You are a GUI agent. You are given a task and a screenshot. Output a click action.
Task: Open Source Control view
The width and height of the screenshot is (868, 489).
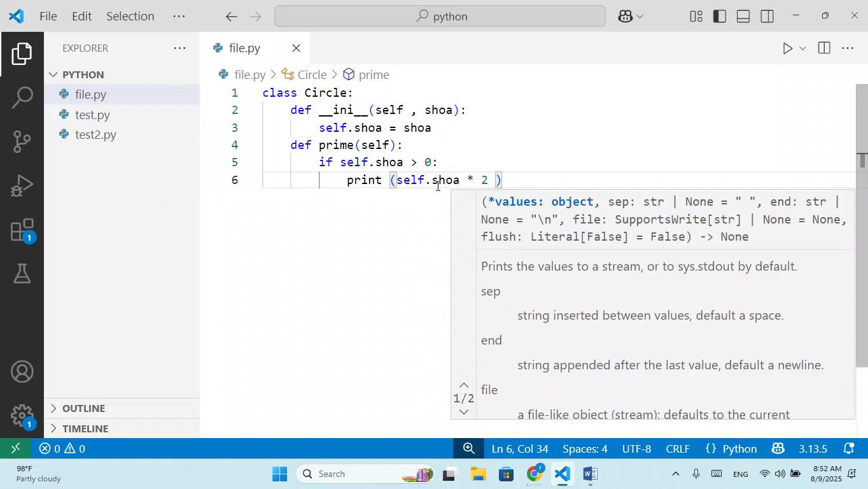(x=22, y=141)
